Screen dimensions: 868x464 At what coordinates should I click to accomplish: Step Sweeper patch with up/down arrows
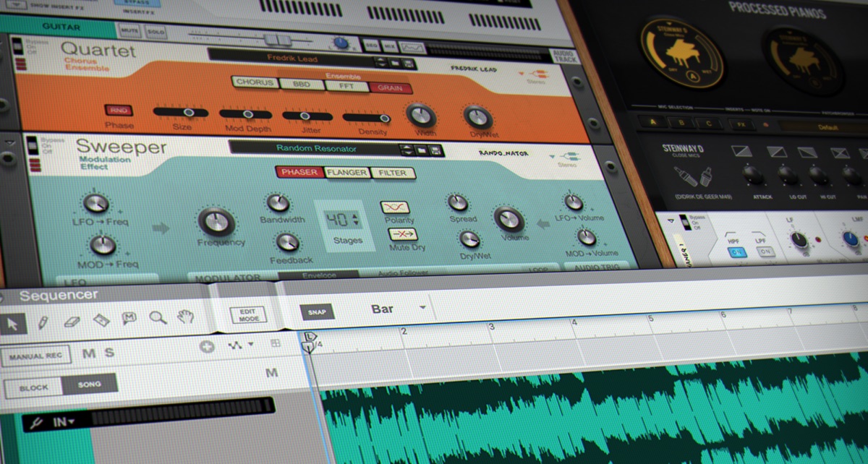pos(407,150)
